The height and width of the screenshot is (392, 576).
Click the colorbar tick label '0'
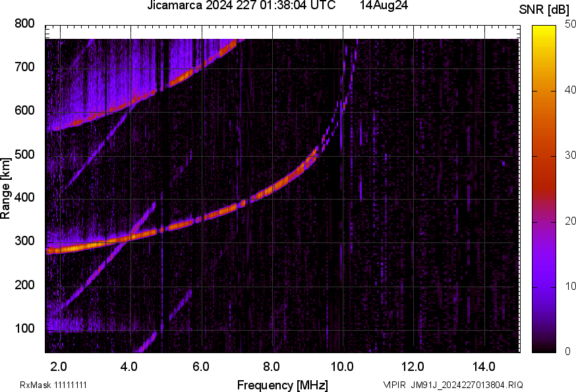567,352
